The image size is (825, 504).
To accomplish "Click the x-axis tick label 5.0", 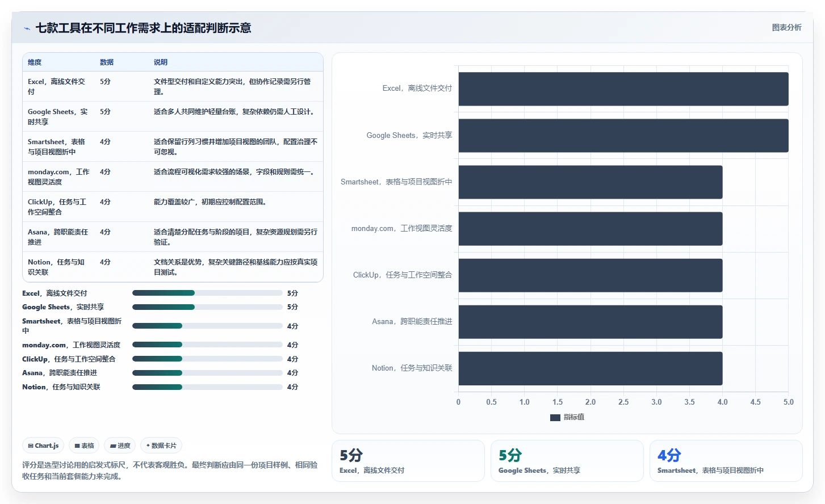I will tap(789, 402).
